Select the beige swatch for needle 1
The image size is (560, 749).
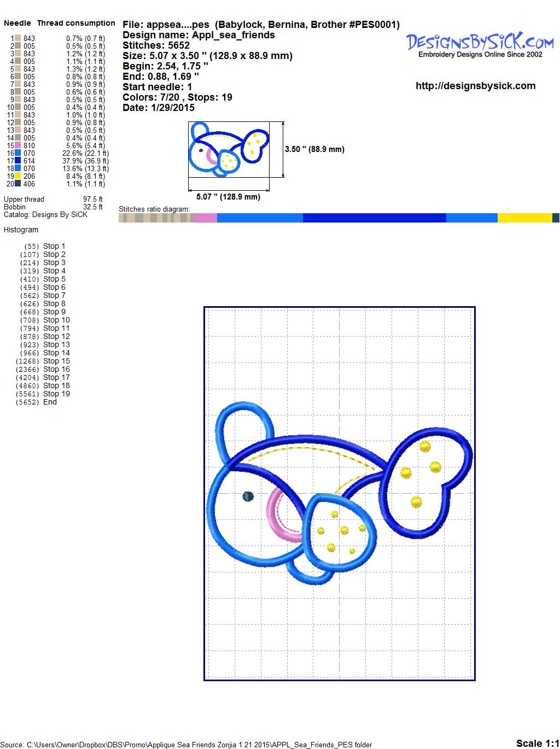point(18,38)
